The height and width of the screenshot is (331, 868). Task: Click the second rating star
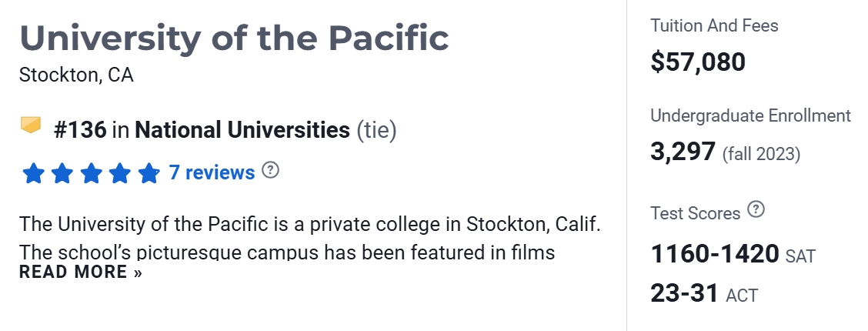(x=62, y=173)
